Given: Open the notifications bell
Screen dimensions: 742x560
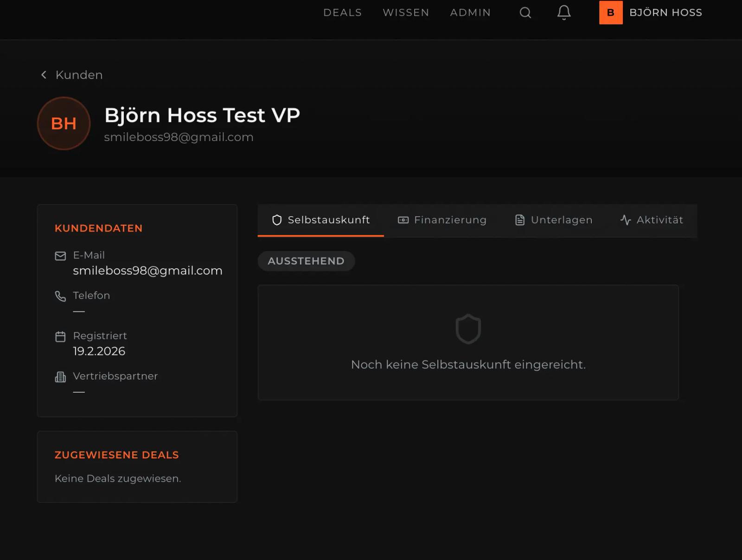Looking at the screenshot, I should (564, 13).
